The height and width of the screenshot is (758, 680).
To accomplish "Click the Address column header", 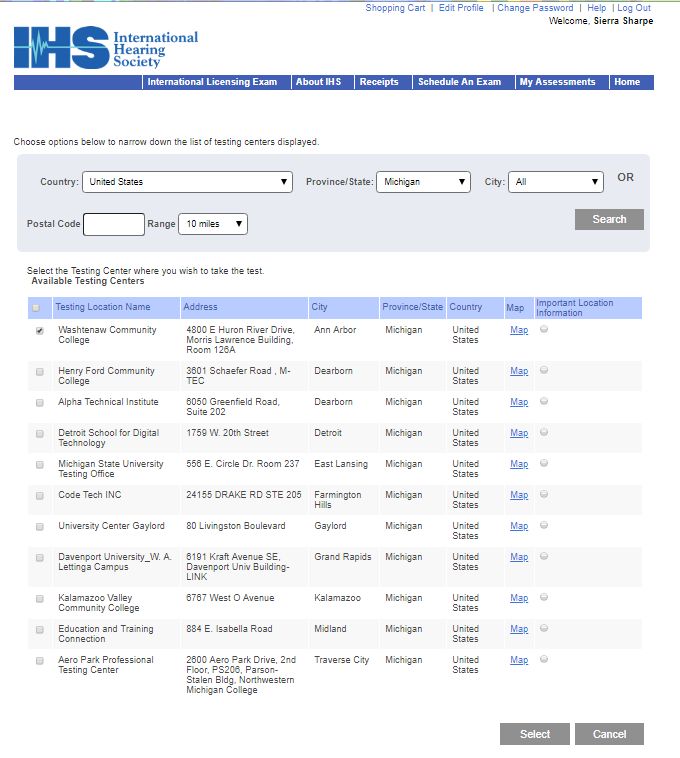I will click(200, 306).
